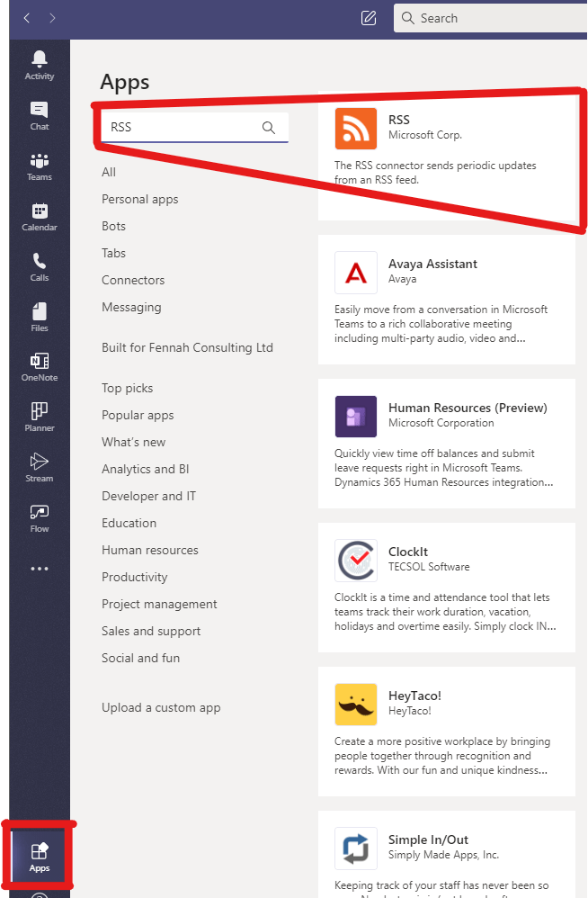Open the Files sidebar icon
Image resolution: width=588 pixels, height=898 pixels.
40,317
